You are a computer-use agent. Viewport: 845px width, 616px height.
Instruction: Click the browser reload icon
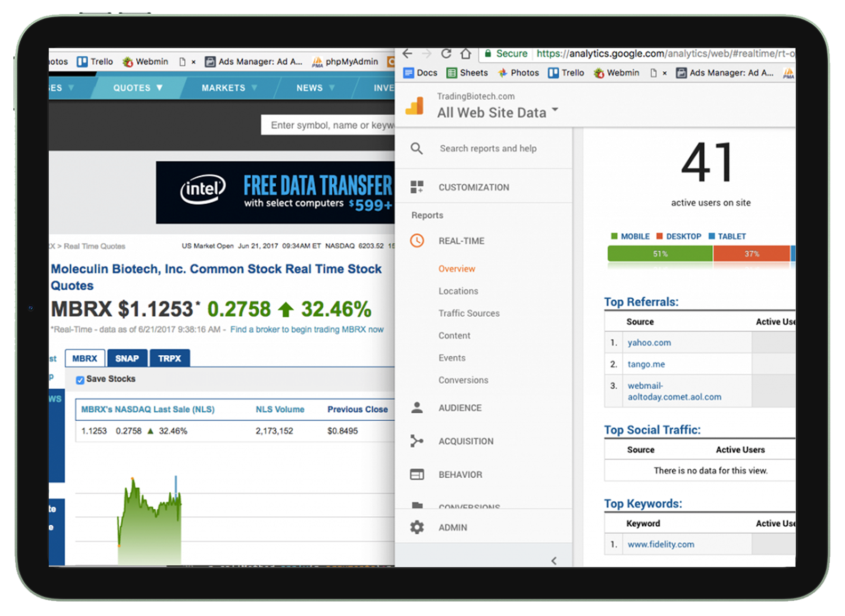(x=446, y=54)
